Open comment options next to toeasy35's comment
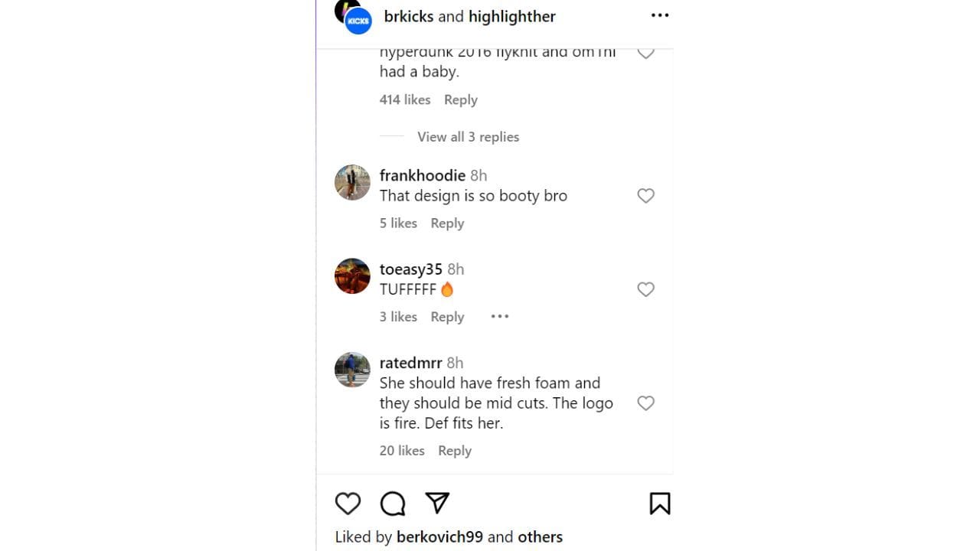980x551 pixels. pyautogui.click(x=500, y=315)
